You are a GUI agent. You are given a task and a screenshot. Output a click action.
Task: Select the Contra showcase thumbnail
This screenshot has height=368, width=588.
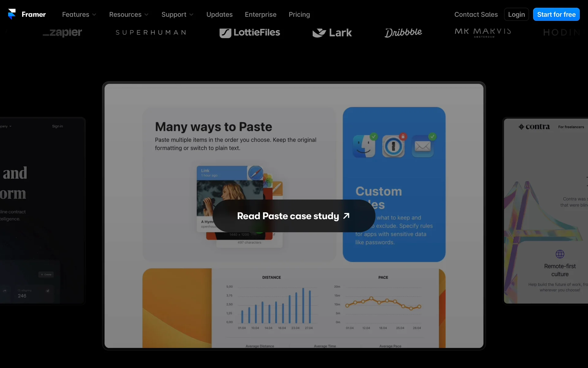tap(546, 211)
